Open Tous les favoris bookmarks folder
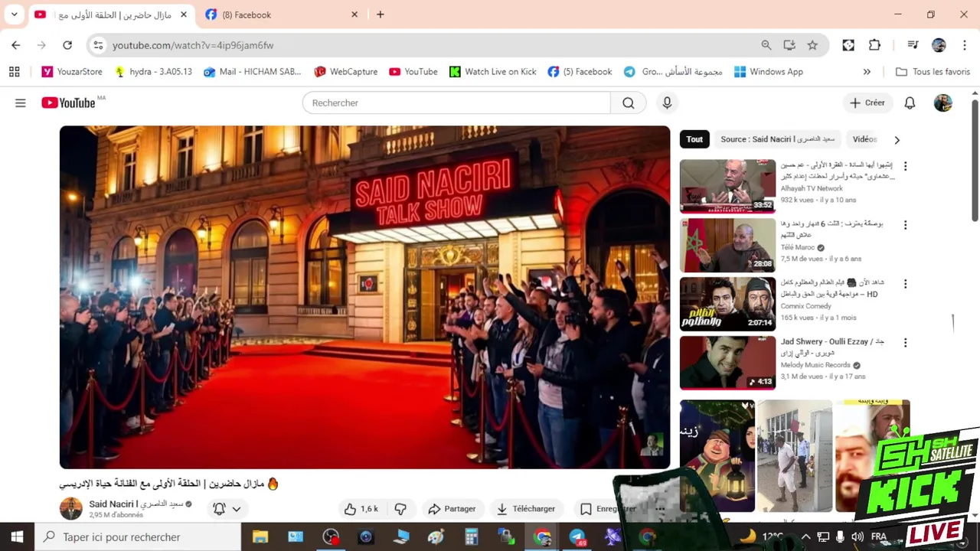The width and height of the screenshot is (980, 551). [933, 71]
